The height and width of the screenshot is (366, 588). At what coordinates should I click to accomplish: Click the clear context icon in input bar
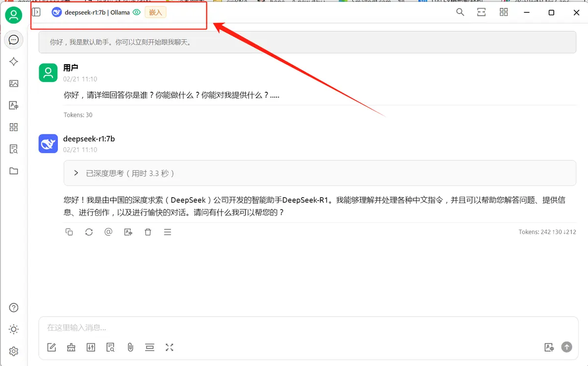pyautogui.click(x=149, y=347)
